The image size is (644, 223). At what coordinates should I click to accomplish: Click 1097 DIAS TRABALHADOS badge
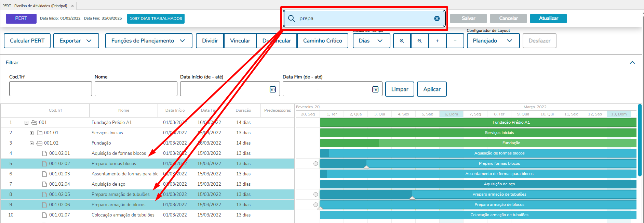click(x=156, y=18)
